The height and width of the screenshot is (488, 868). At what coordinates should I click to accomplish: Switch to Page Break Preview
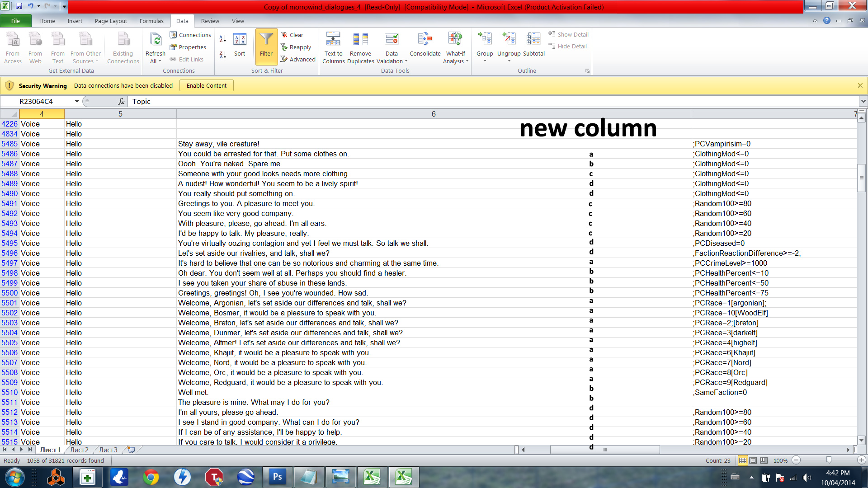click(764, 460)
